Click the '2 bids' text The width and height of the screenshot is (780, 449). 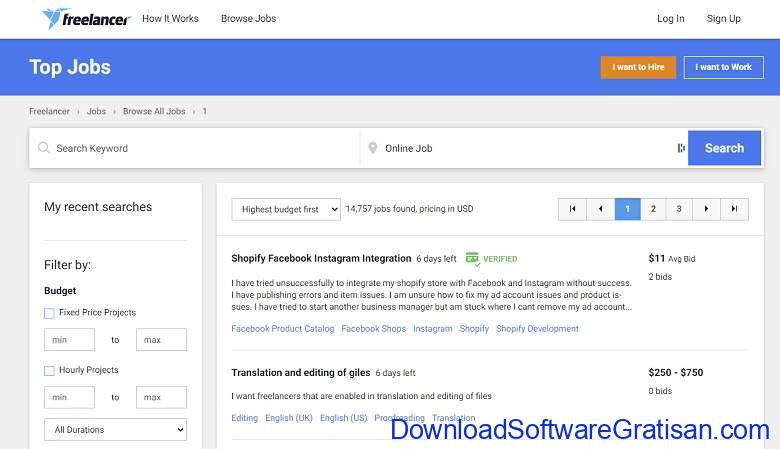[660, 276]
